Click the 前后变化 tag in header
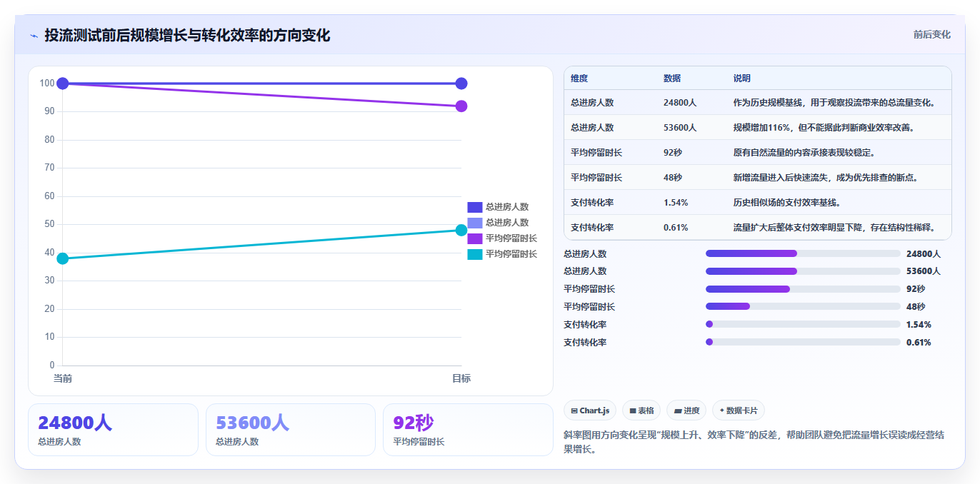This screenshot has height=484, width=980. tap(931, 34)
